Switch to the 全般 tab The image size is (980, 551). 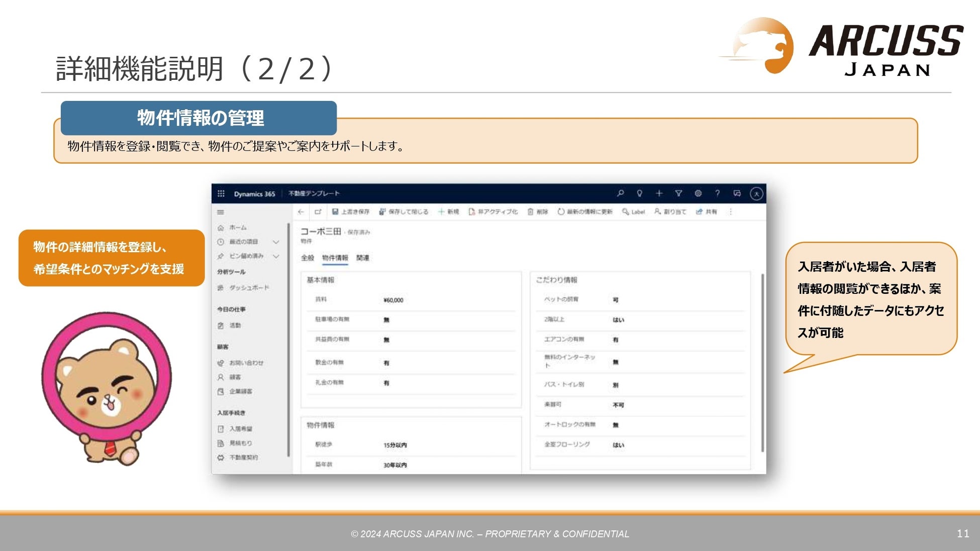coord(307,258)
